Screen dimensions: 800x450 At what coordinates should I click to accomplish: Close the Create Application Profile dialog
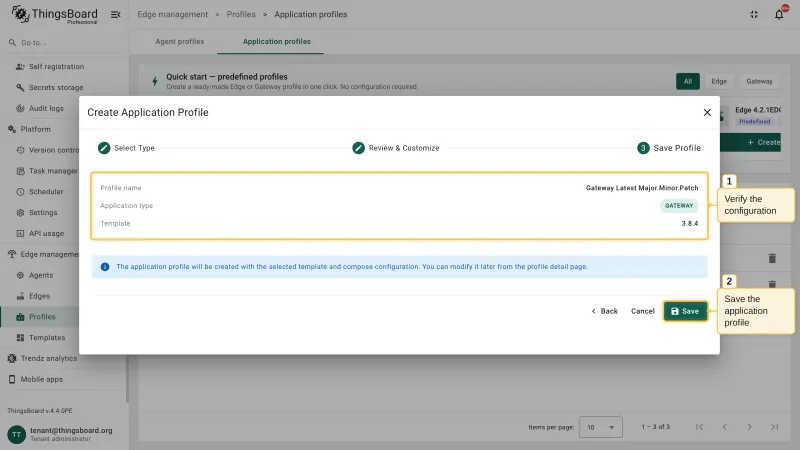pos(707,112)
